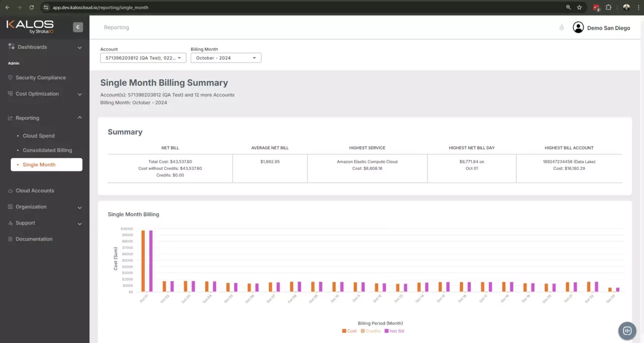Click the notification bell icon
This screenshot has height=343, width=644.
(561, 28)
